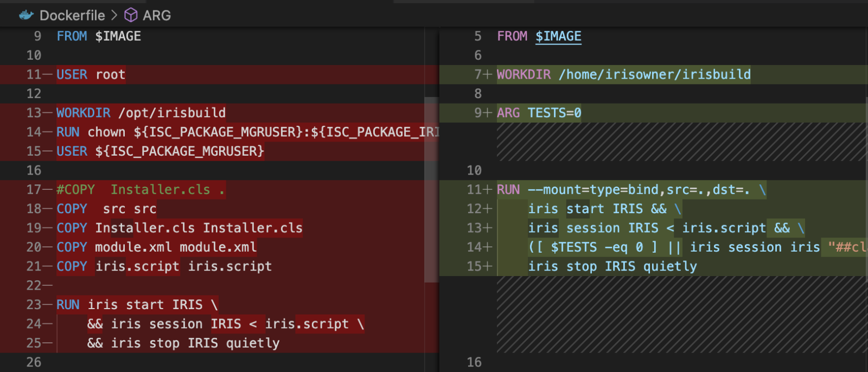Expand the ARG breadcrumb symbol label
Screen dimensions: 868x372
point(157,15)
